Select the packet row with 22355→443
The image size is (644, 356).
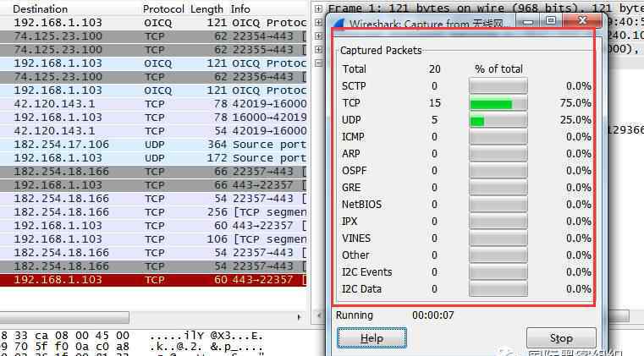[x=153, y=50]
